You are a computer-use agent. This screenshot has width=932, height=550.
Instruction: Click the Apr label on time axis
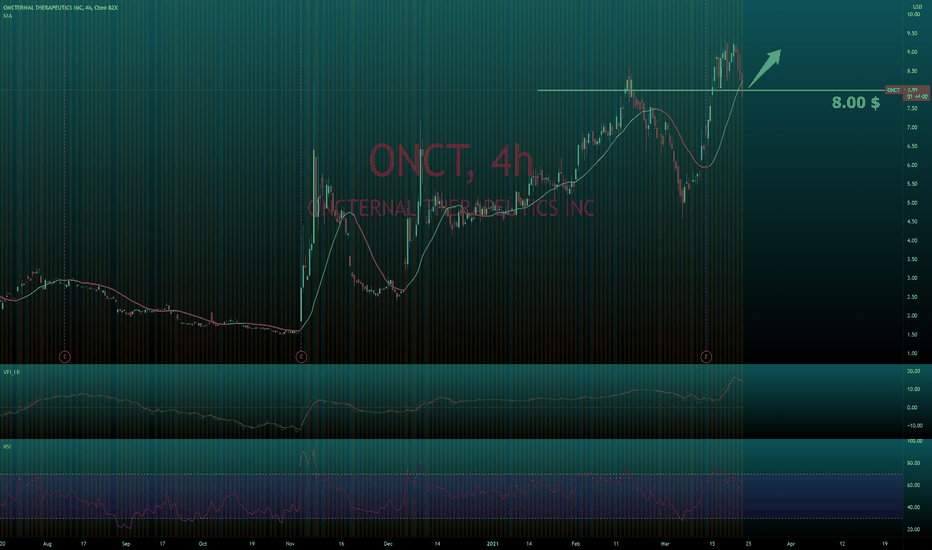(x=791, y=543)
